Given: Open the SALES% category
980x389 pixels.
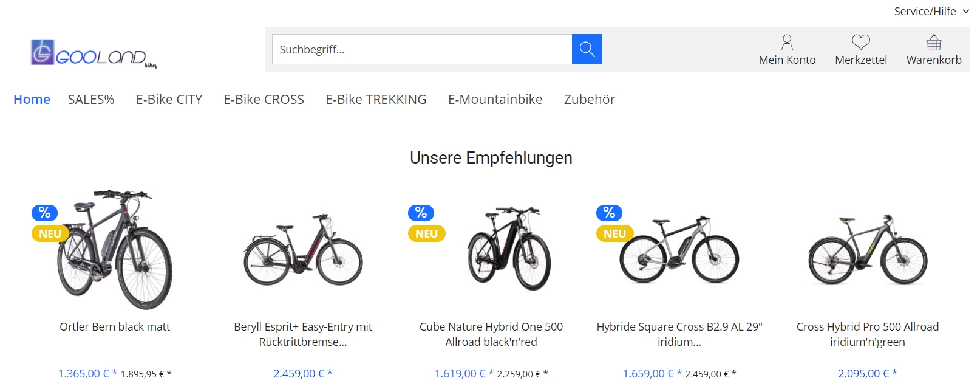Looking at the screenshot, I should point(91,99).
